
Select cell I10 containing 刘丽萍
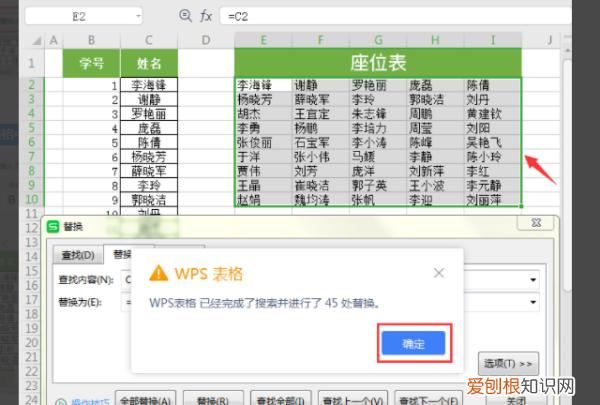coord(493,199)
